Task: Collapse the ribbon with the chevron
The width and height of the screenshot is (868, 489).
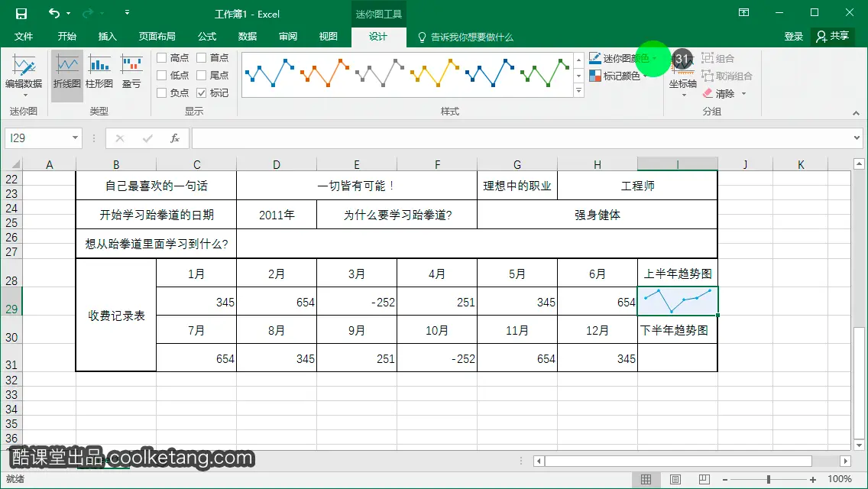Action: click(x=856, y=113)
